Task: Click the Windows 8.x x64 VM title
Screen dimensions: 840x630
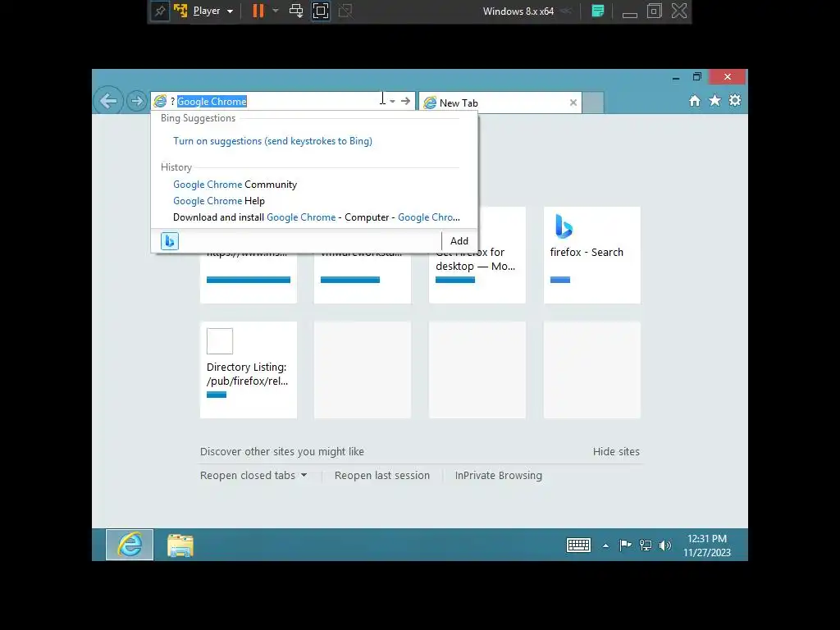Action: click(x=518, y=11)
